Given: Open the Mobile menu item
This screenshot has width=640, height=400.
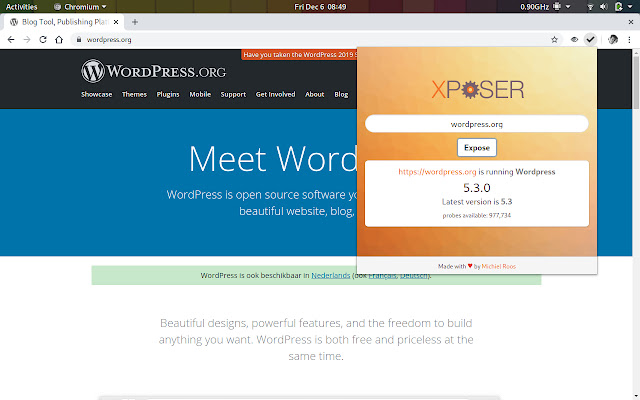Looking at the screenshot, I should (200, 94).
